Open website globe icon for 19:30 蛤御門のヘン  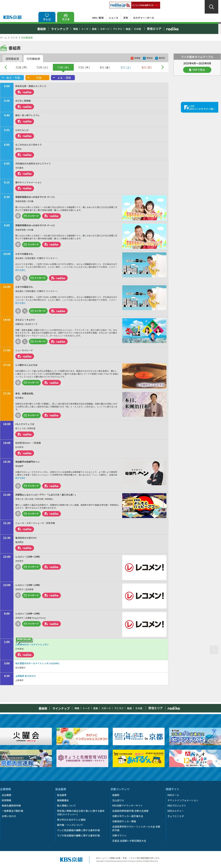tap(18, 486)
